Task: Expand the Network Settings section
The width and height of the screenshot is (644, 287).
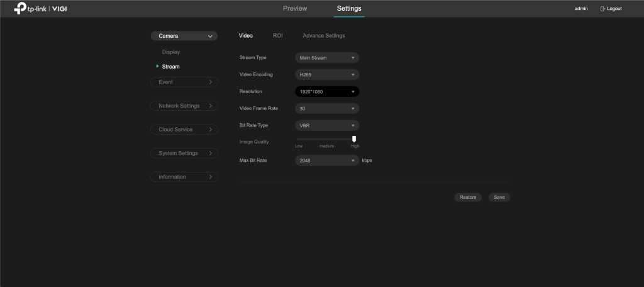Action: point(184,106)
